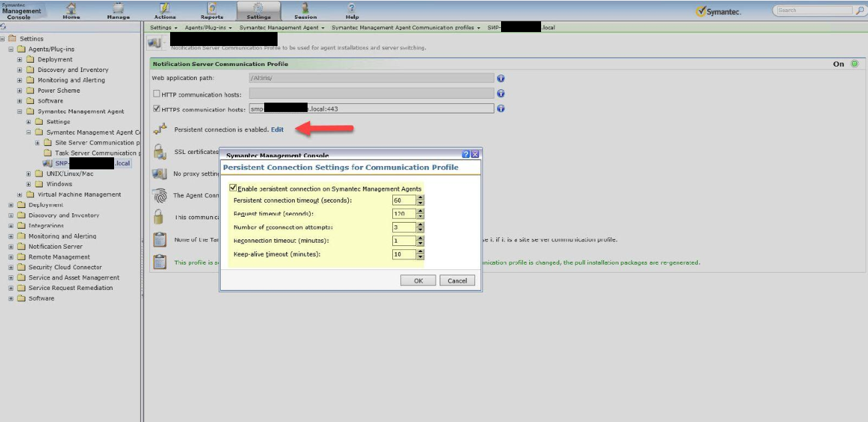Click the Symantec logo

718,11
